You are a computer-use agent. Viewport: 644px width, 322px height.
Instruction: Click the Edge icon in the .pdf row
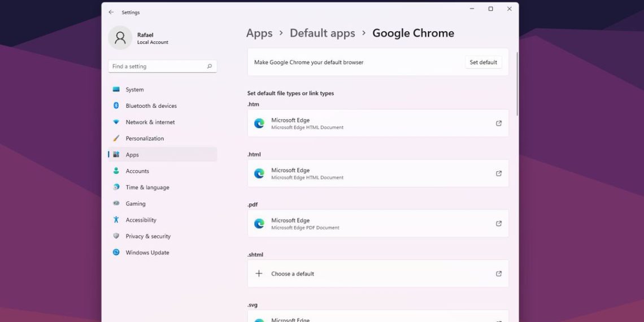(x=259, y=224)
